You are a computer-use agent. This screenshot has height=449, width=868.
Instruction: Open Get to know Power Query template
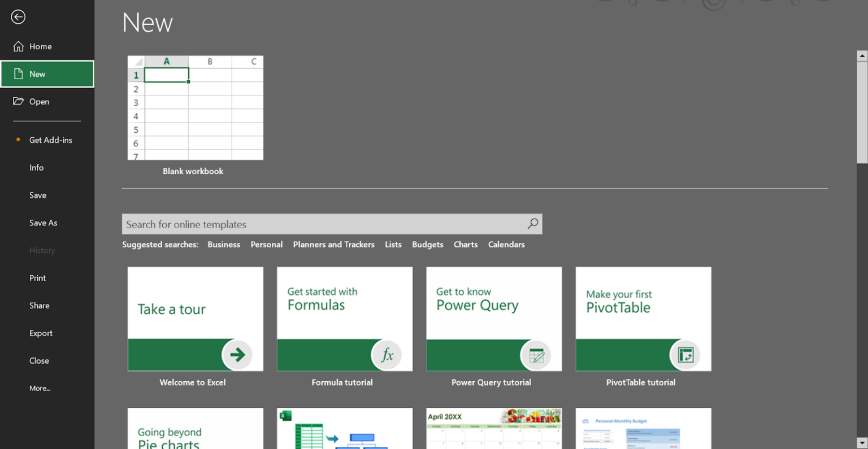point(494,319)
